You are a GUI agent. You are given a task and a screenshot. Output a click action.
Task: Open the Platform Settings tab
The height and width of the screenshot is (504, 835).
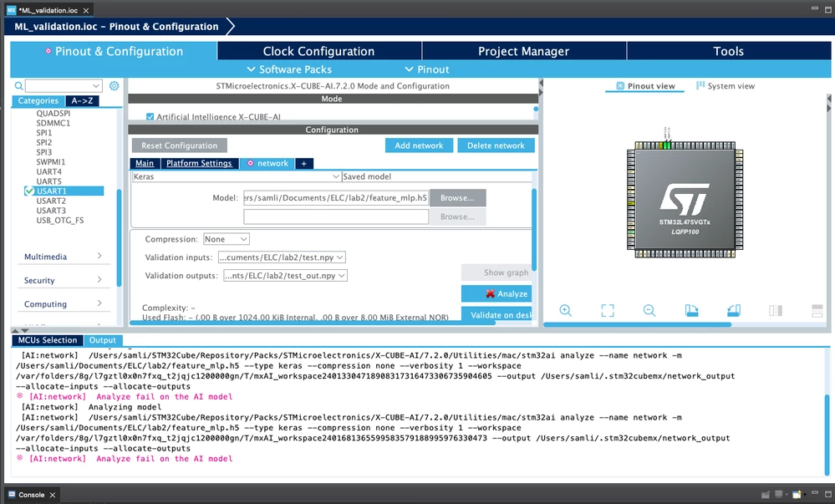[x=199, y=163]
